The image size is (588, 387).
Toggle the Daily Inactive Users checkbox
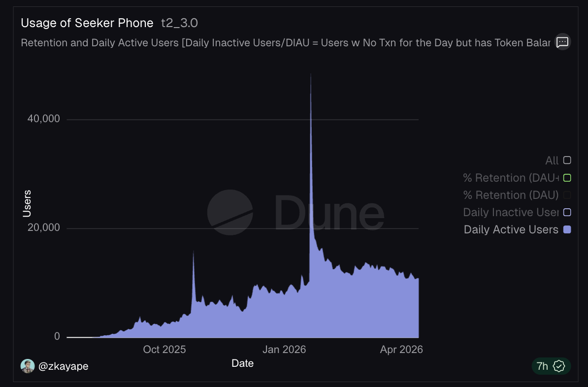(x=567, y=212)
